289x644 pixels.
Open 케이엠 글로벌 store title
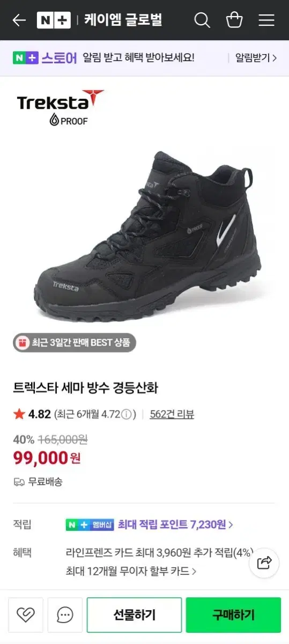[123, 20]
